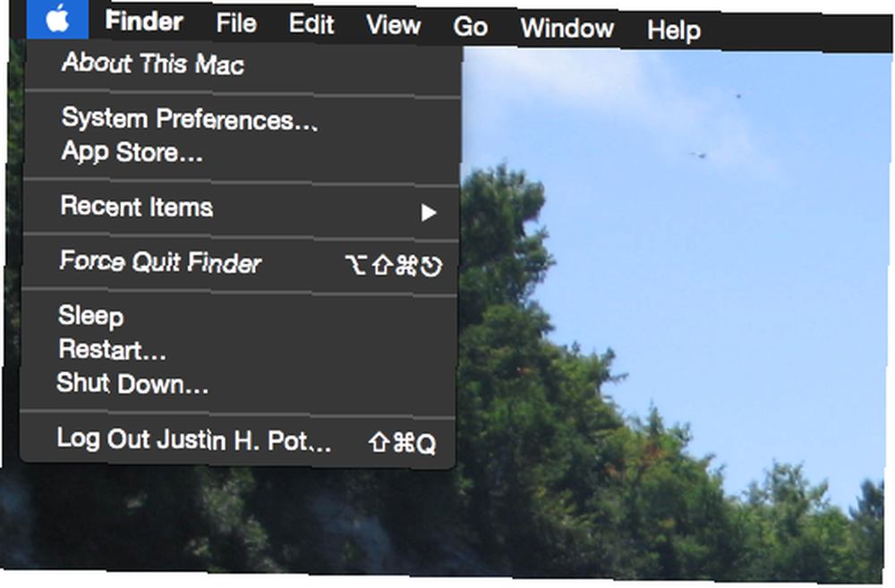Click the Apple logo menu icon
The width and height of the screenshot is (895, 588).
pos(57,20)
